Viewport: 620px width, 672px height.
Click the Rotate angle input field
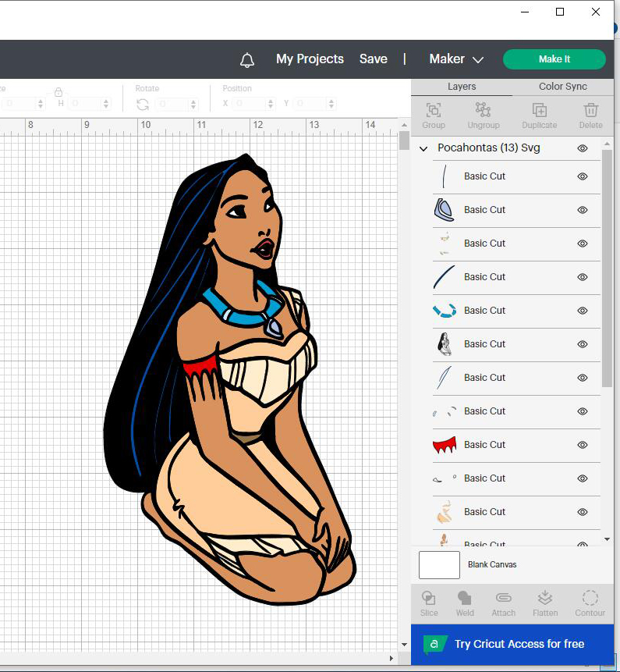(x=172, y=104)
